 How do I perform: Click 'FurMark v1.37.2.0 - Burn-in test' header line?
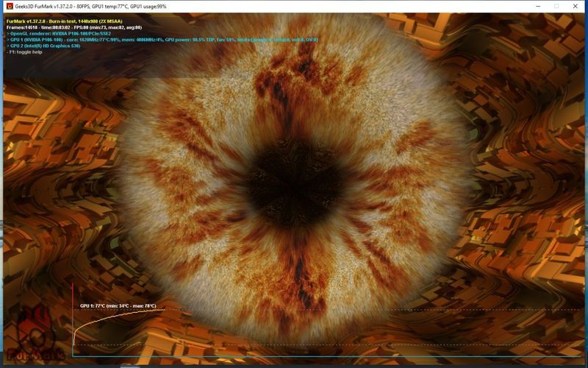click(64, 21)
